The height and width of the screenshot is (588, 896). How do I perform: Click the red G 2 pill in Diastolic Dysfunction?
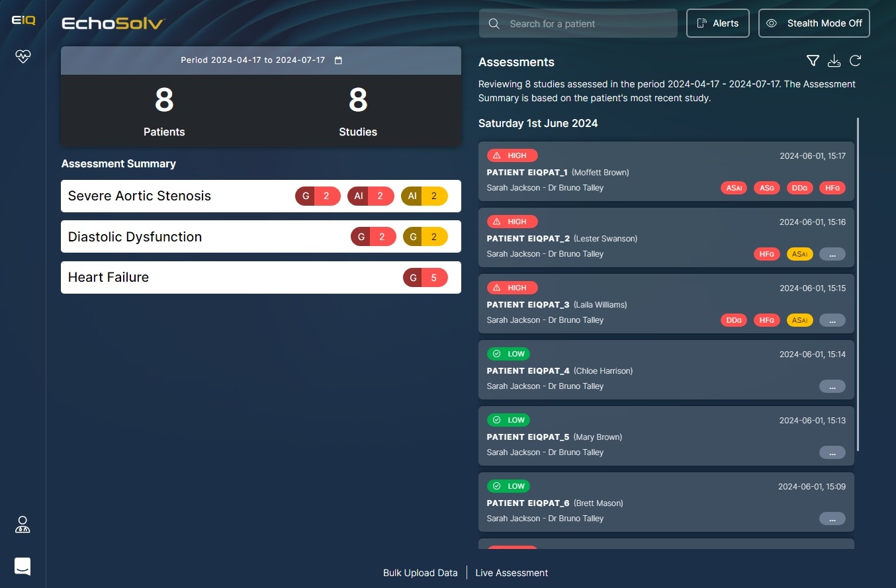coord(373,236)
